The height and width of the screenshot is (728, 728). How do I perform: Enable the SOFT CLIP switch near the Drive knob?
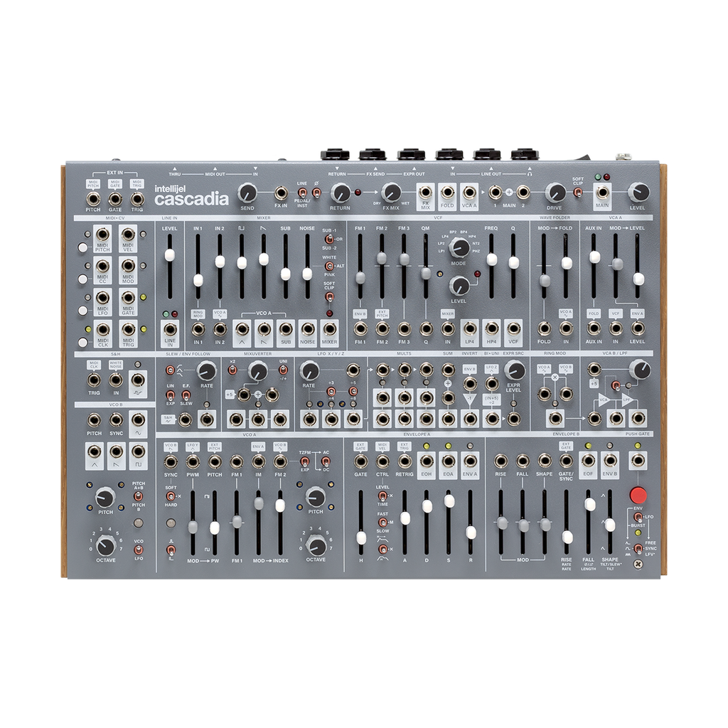tap(577, 192)
